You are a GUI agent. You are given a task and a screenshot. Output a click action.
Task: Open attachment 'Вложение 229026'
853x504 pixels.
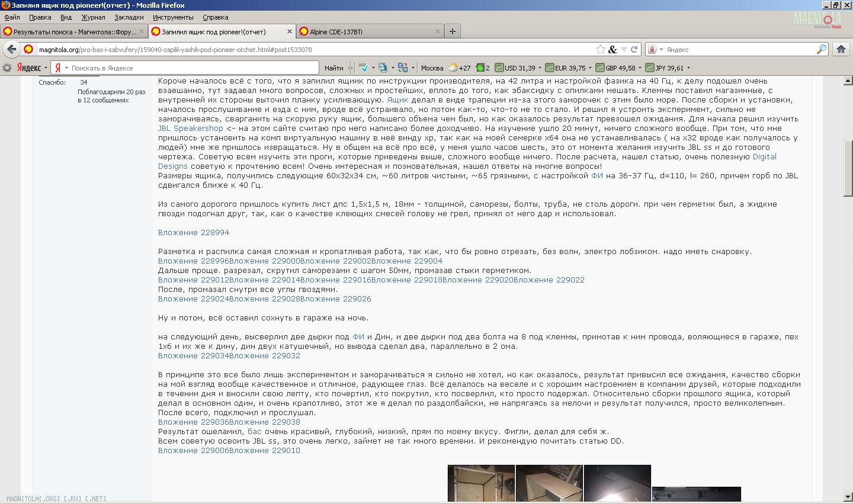tap(336, 298)
